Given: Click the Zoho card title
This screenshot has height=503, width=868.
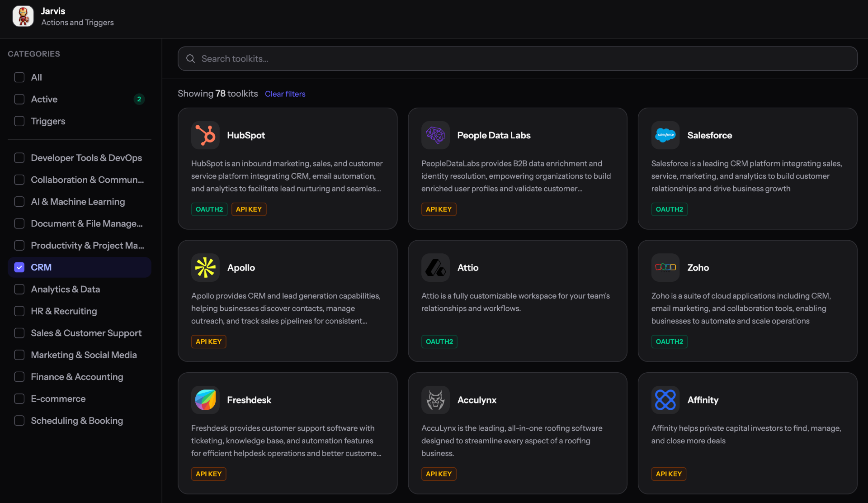Looking at the screenshot, I should [698, 267].
